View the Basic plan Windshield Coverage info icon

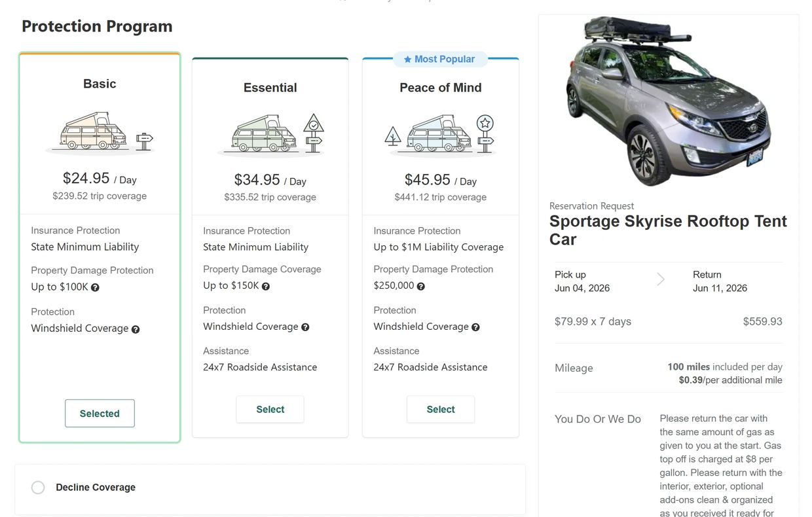tap(136, 329)
